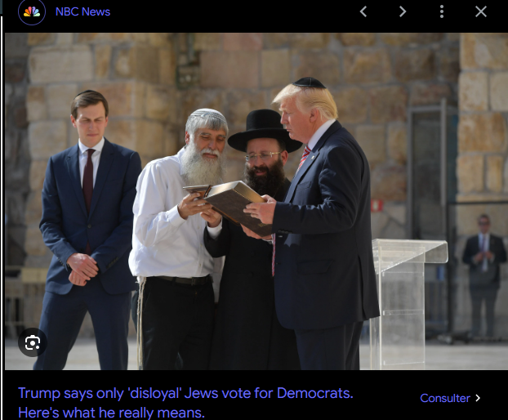Launch visual search from camera icon on photo
508x420 pixels.
click(33, 342)
